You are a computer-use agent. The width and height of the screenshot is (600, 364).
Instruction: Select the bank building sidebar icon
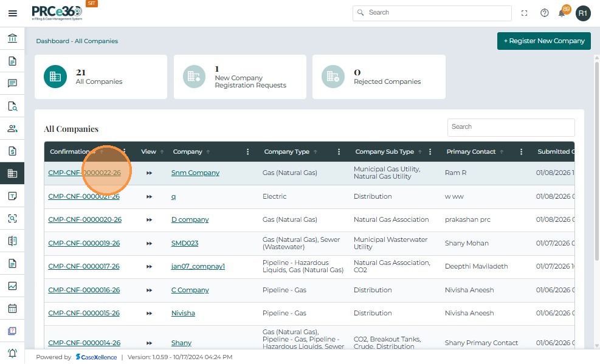coord(12,39)
